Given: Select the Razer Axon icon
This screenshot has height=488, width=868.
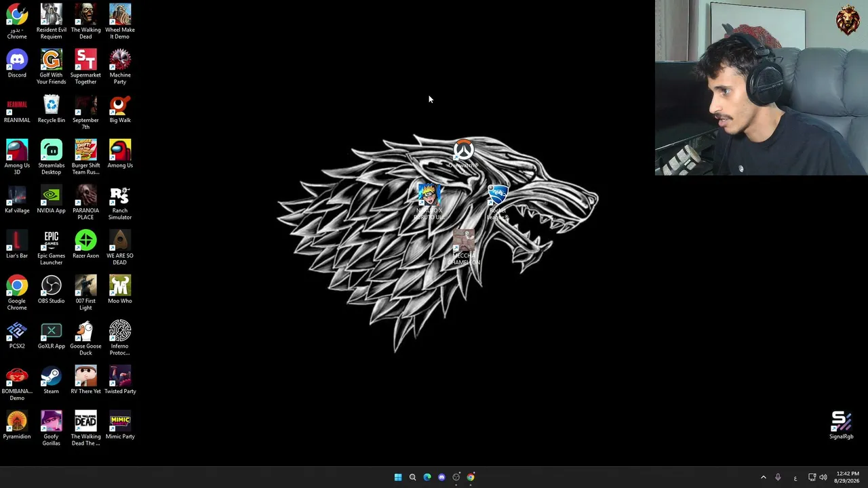Looking at the screenshot, I should pyautogui.click(x=85, y=245).
